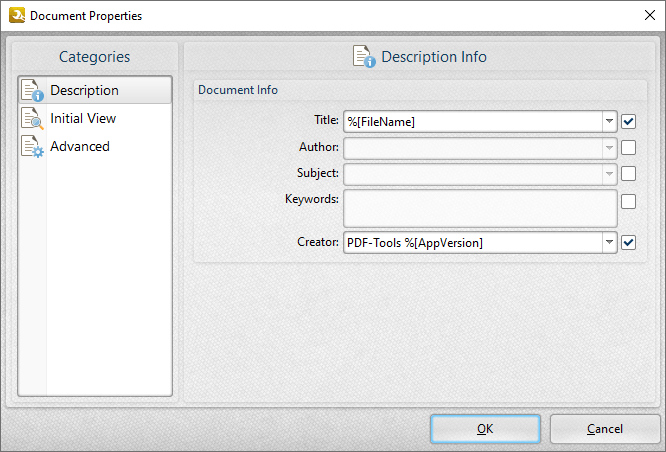Click the Cancel button
This screenshot has height=452, width=666.
click(605, 429)
